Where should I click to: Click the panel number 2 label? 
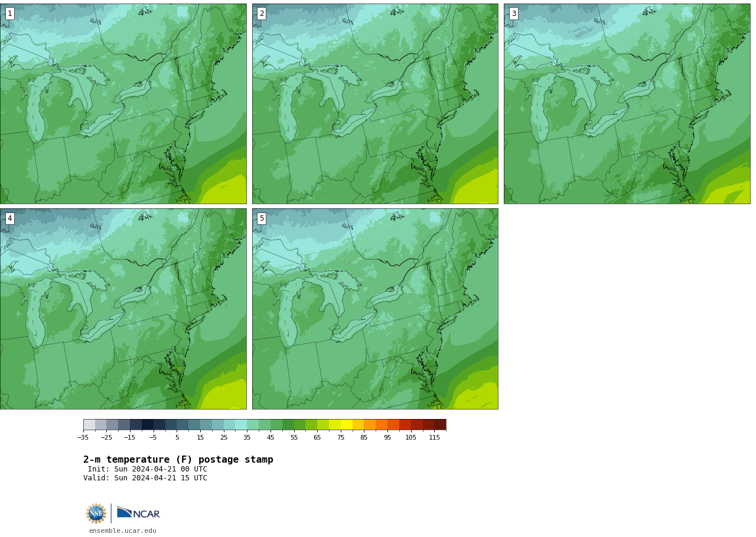tap(262, 14)
